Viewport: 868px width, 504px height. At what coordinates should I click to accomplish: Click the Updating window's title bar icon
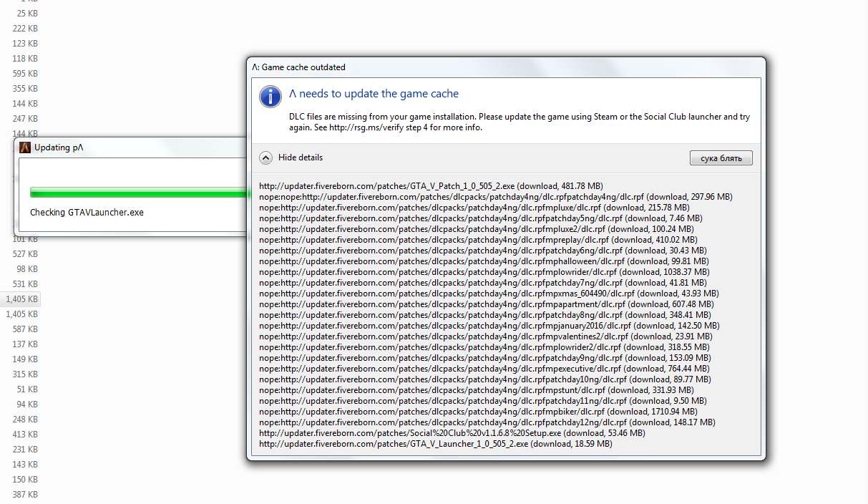tap(25, 147)
